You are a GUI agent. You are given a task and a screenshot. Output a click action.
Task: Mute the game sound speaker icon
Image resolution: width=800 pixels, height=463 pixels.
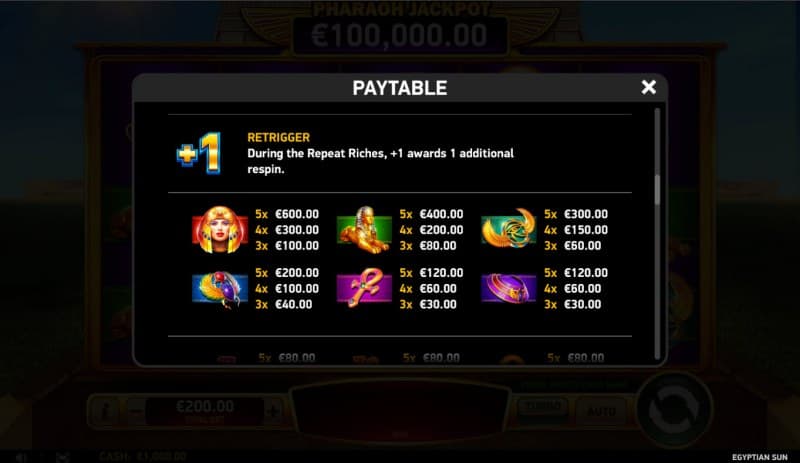click(21, 457)
